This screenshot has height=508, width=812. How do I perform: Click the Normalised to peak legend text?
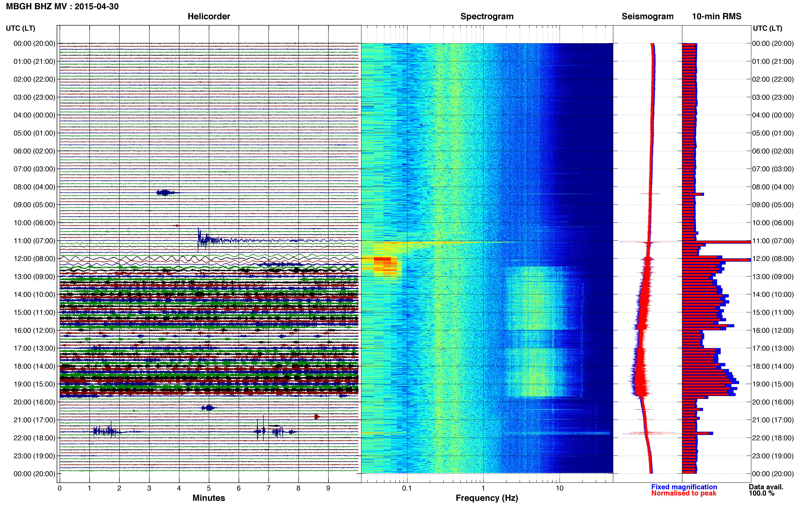684,493
